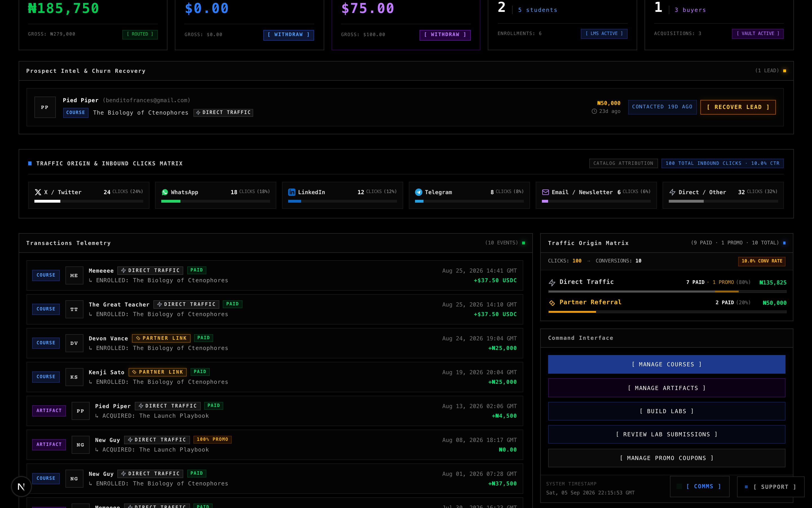Viewport: 812px width, 508px height.
Task: Click NG avatar on the Launch Playbook row
Action: 81,445
